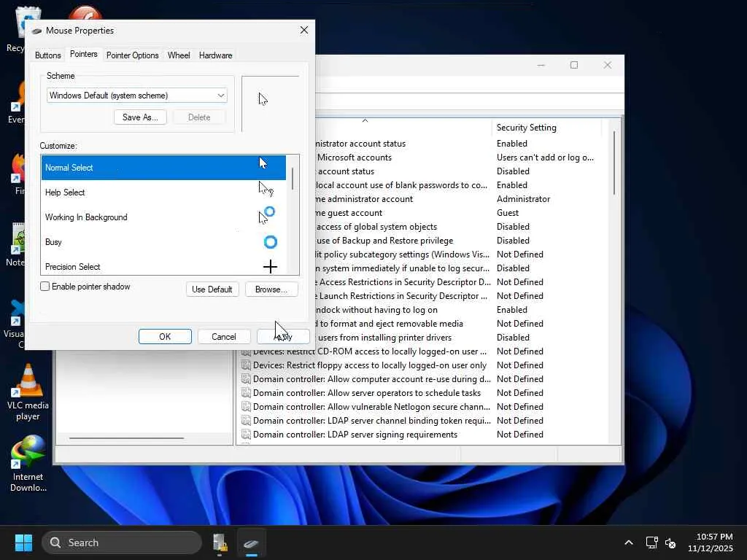Click the Windows Start button
Screen dimensions: 747x560
pyautogui.click(x=23, y=542)
